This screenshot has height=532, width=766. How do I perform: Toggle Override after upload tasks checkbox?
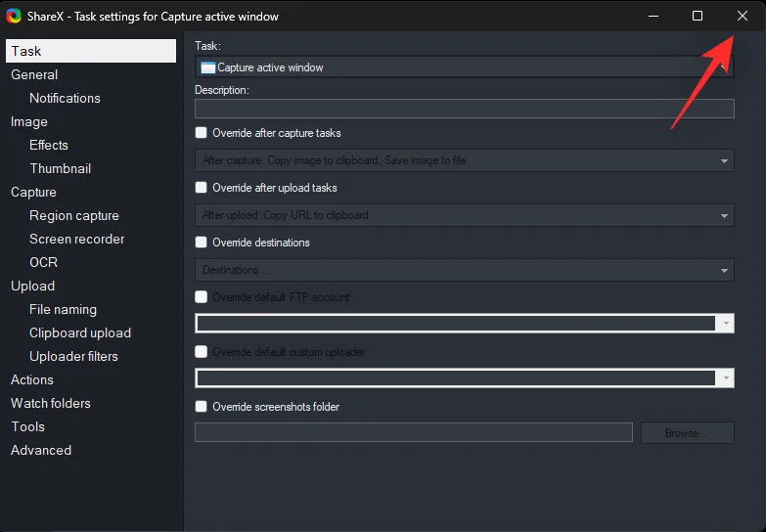[202, 188]
